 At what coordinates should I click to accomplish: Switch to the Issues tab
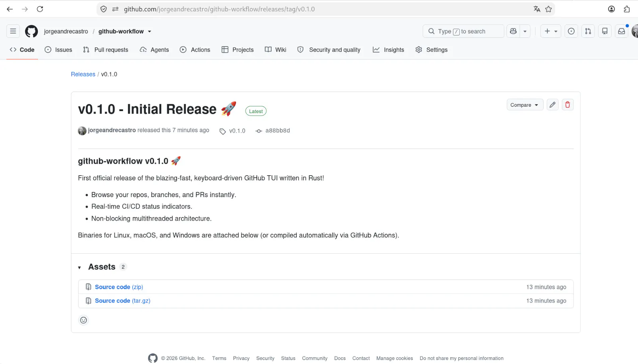coord(58,50)
